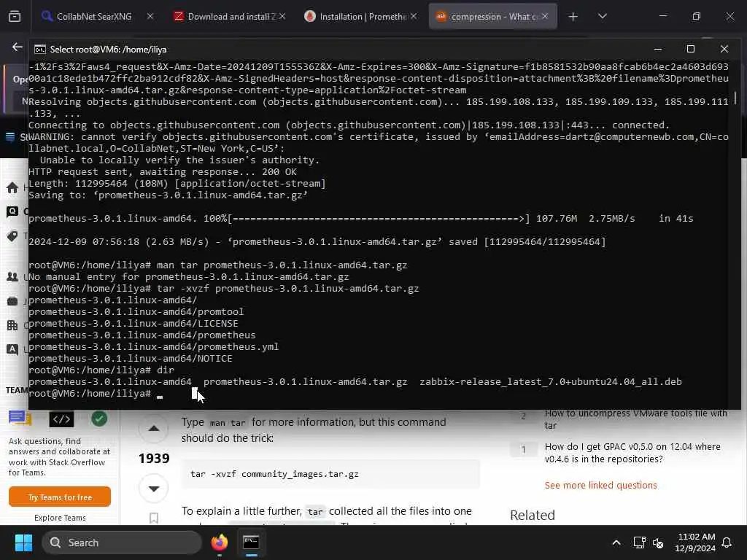Open Firefox from the taskbar
747x560 pixels.
tap(219, 542)
